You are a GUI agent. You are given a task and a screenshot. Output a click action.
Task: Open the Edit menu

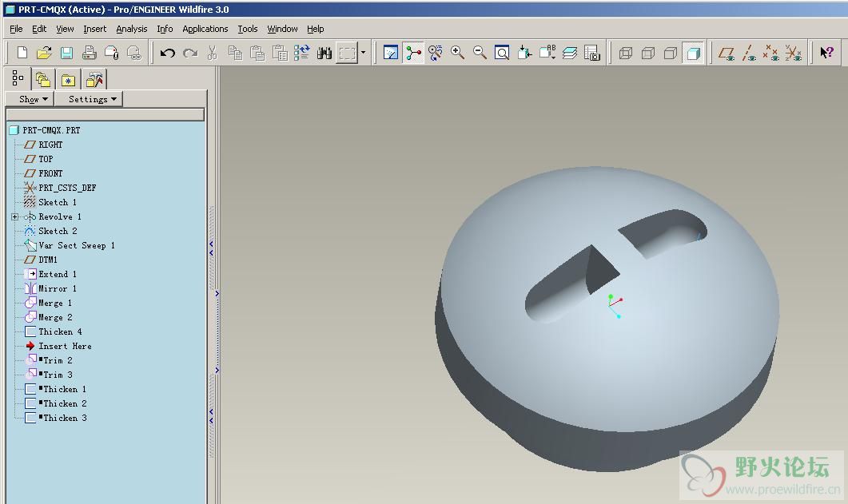[x=39, y=30]
